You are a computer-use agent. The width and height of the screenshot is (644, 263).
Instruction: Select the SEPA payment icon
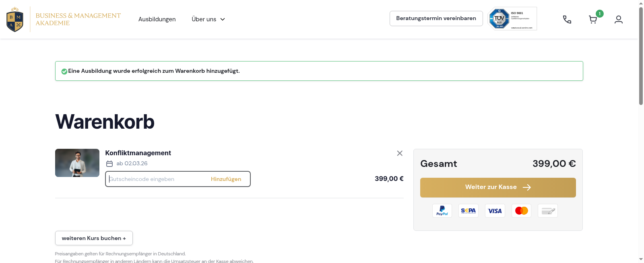coord(468,210)
